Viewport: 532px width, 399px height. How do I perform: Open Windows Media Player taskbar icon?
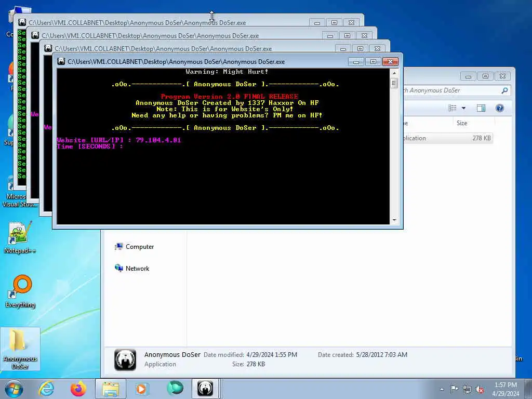tap(141, 389)
